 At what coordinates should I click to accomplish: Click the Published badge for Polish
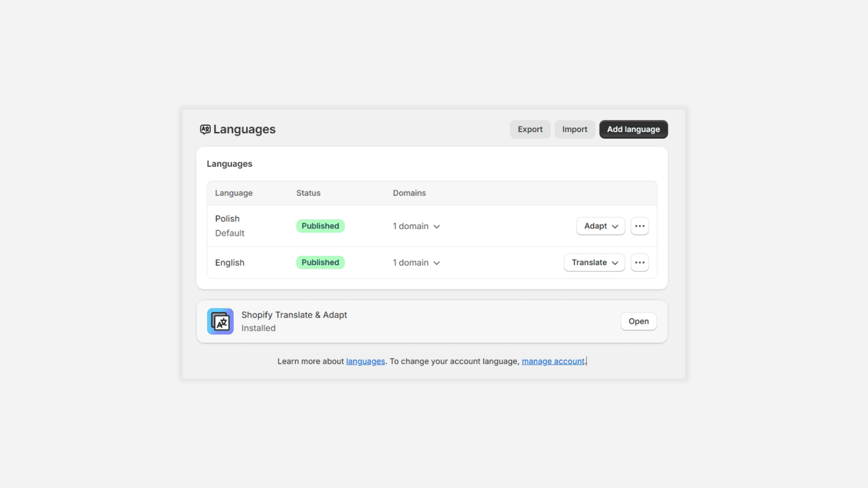(320, 226)
